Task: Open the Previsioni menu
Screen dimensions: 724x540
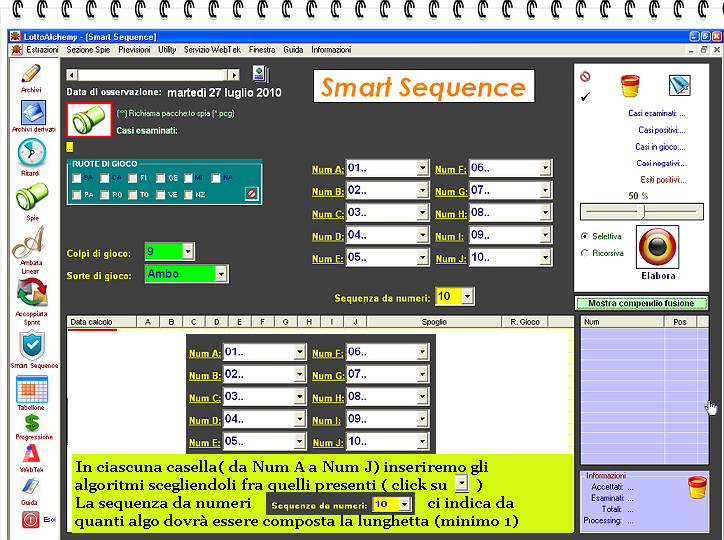Action: pyautogui.click(x=134, y=49)
